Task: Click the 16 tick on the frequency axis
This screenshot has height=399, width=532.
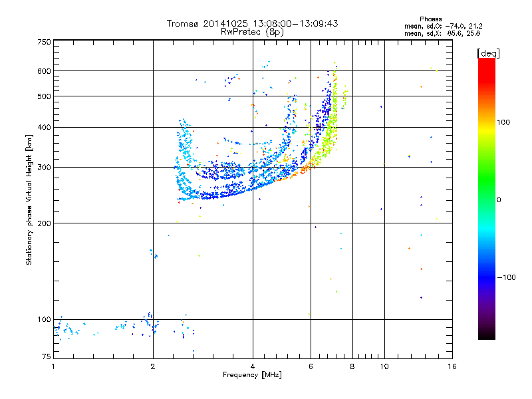Action: [x=452, y=366]
